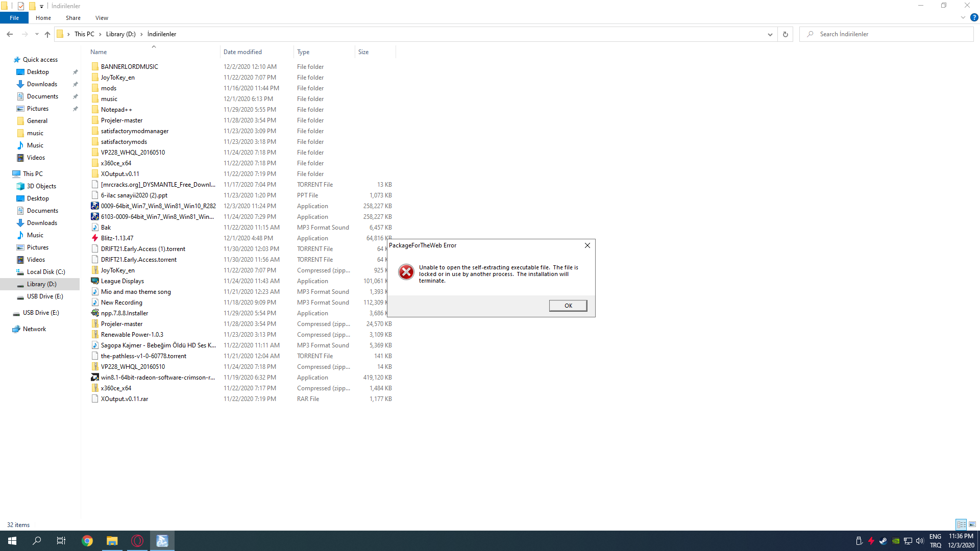Screen dimensions: 980x551
Task: Open the BANNERLORDMUSIC folder
Action: [x=129, y=67]
